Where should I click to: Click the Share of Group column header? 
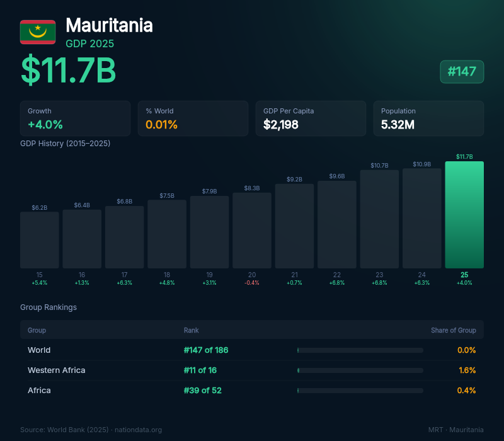point(453,330)
